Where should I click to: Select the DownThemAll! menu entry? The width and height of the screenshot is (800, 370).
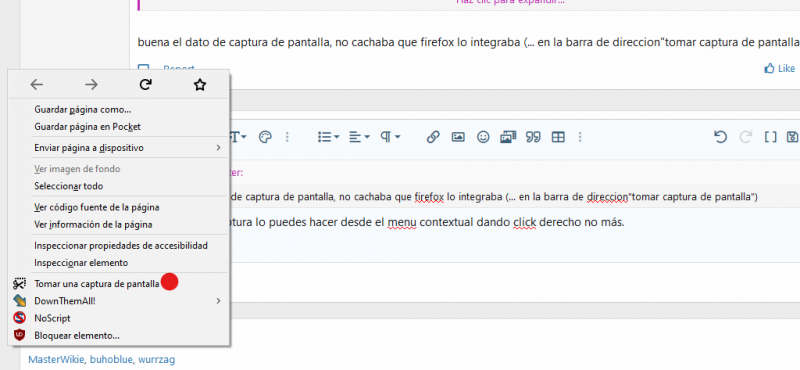click(65, 301)
